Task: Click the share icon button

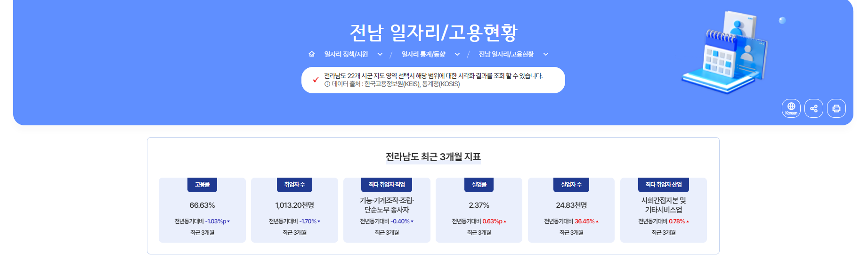Action: coord(814,108)
